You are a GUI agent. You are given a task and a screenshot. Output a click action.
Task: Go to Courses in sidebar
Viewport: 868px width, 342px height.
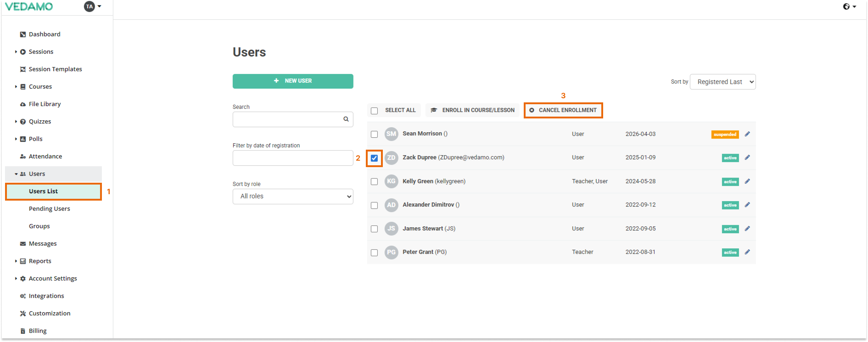tap(40, 87)
